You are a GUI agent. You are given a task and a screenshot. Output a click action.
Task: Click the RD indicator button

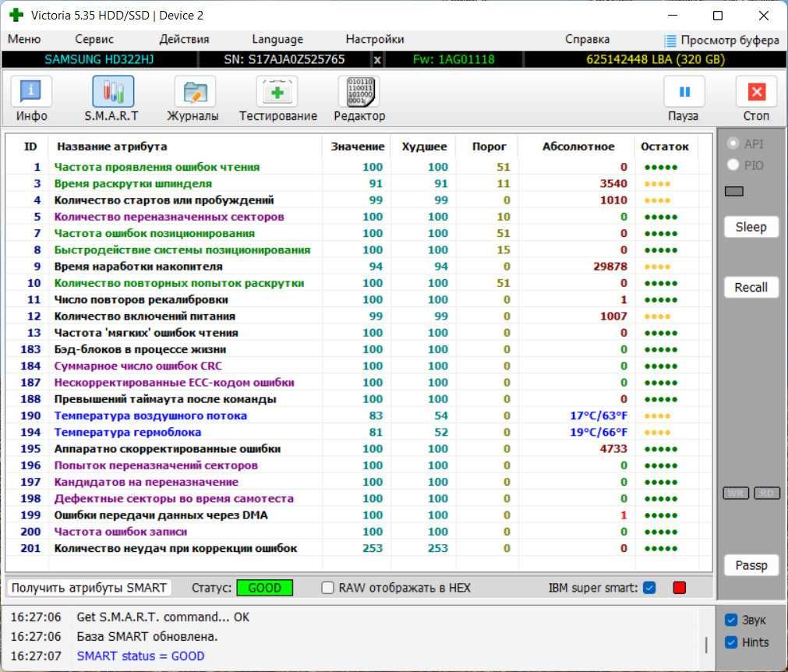point(767,493)
